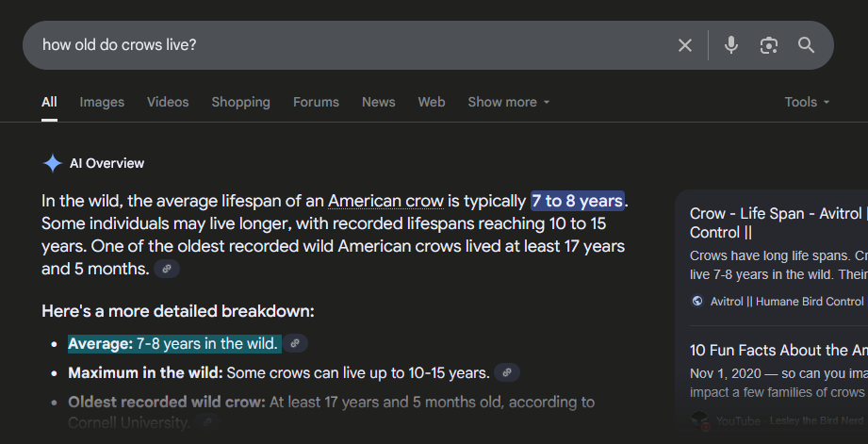Start voice search with the microphone icon

[x=731, y=45]
